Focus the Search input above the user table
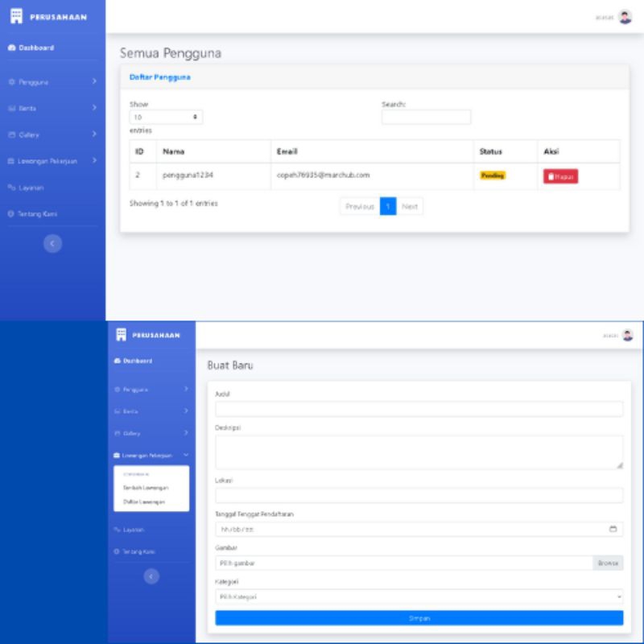The height and width of the screenshot is (644, 644). (426, 117)
